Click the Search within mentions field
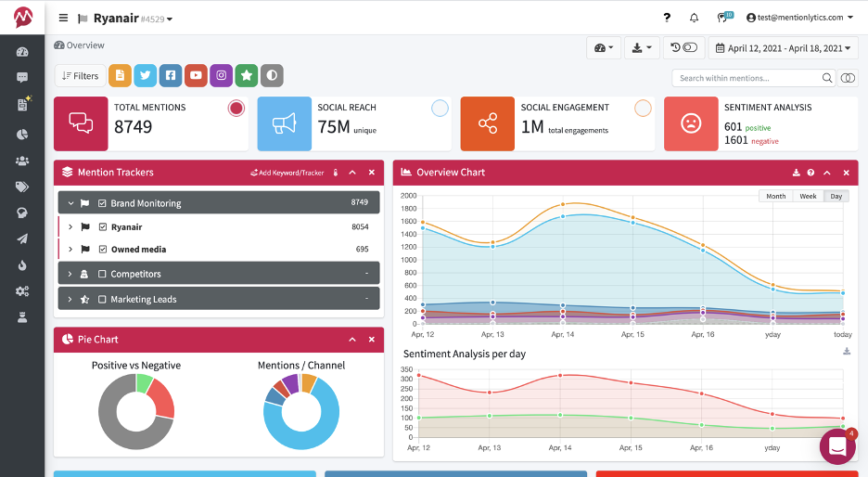 (x=745, y=78)
